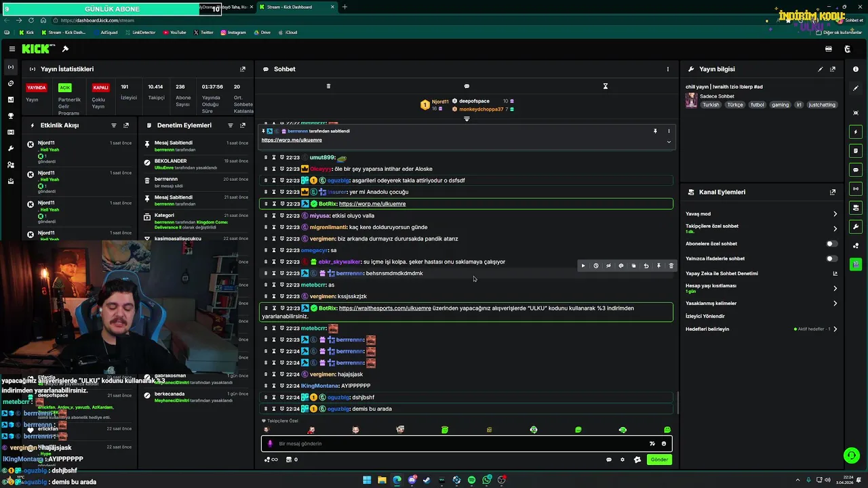Open the Sohbet panel three-dot menu
This screenshot has height=488, width=868.
(x=667, y=69)
